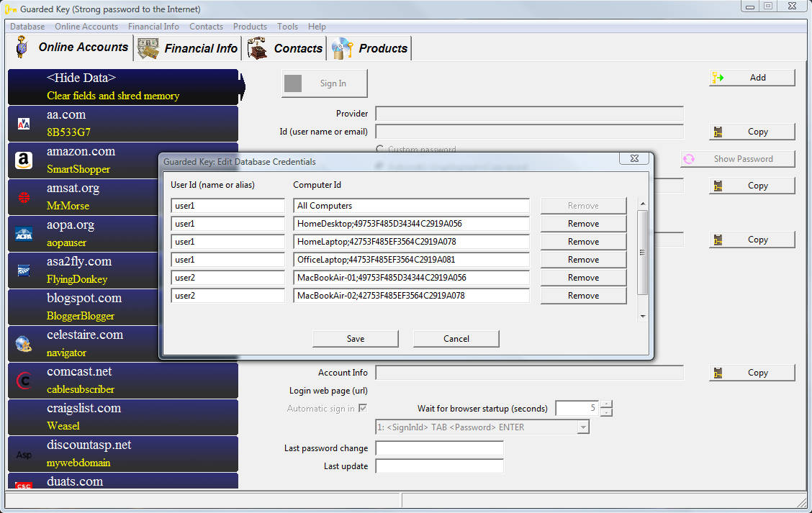Viewport: 812px width, 513px height.
Task: Click the credentials list scroll up arrow
Action: pos(643,204)
